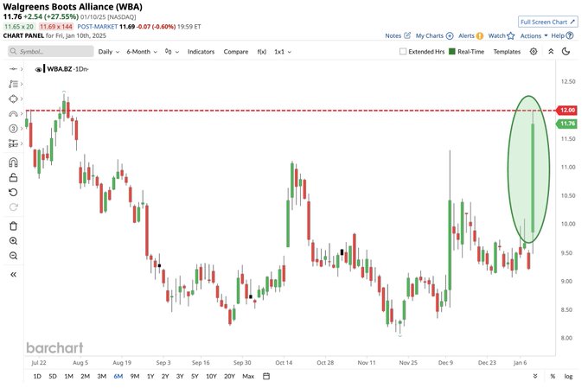Select the arc drawing tool

coord(13,113)
